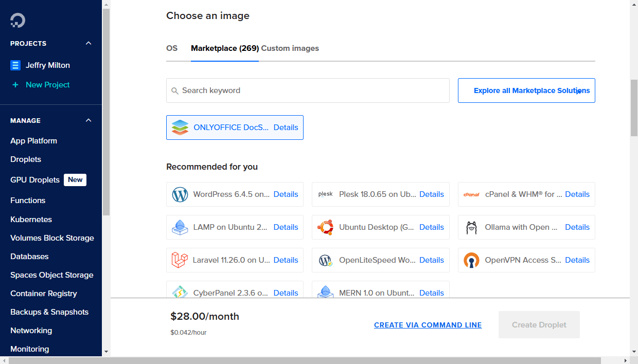Click the CREATE VIA COMMAND LINE link
This screenshot has height=364, width=638.
[428, 324]
